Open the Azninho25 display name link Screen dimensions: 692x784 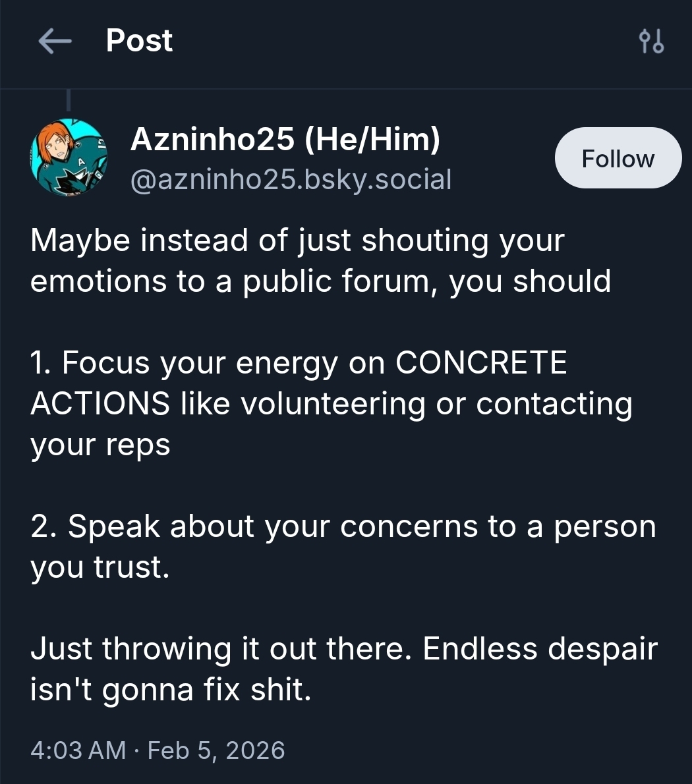click(x=212, y=140)
